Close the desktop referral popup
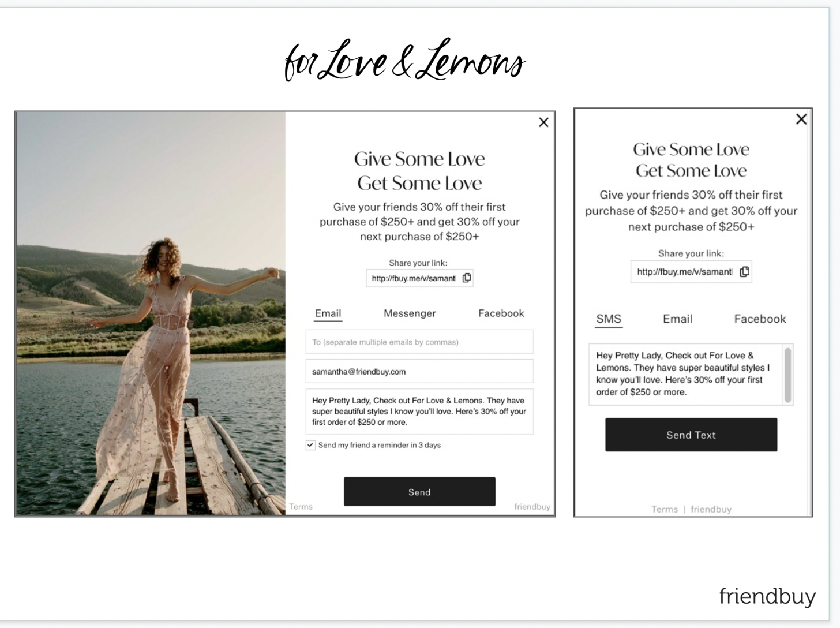Screen dimensions: 840x628 click(x=543, y=122)
